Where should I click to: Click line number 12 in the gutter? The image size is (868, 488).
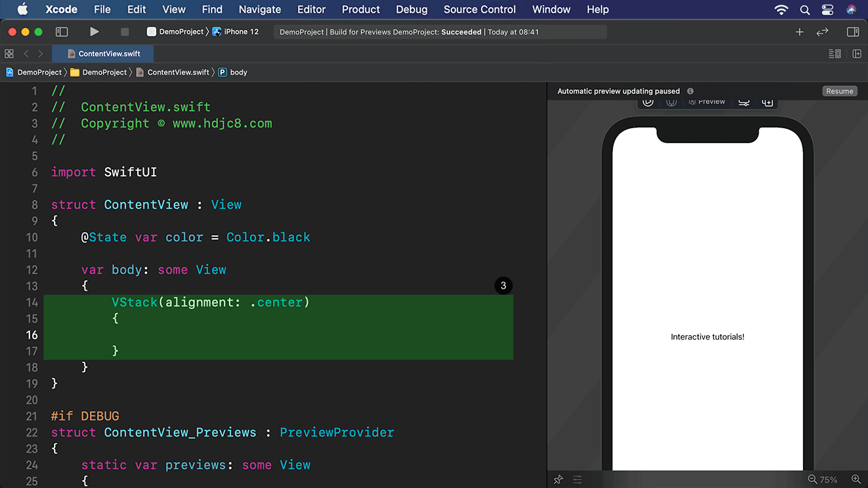tap(32, 269)
